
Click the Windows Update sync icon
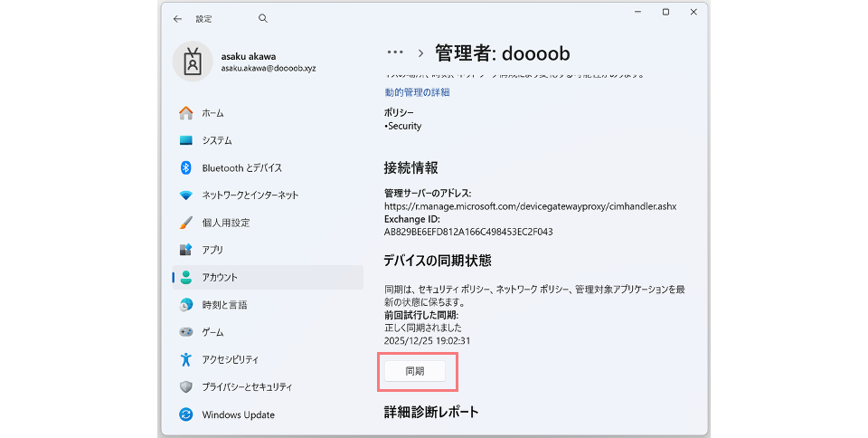tap(186, 414)
